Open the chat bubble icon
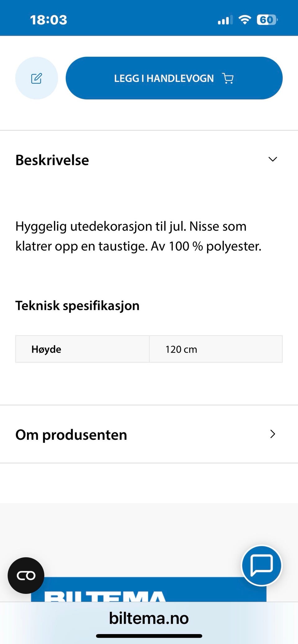This screenshot has height=644, width=298. [262, 566]
